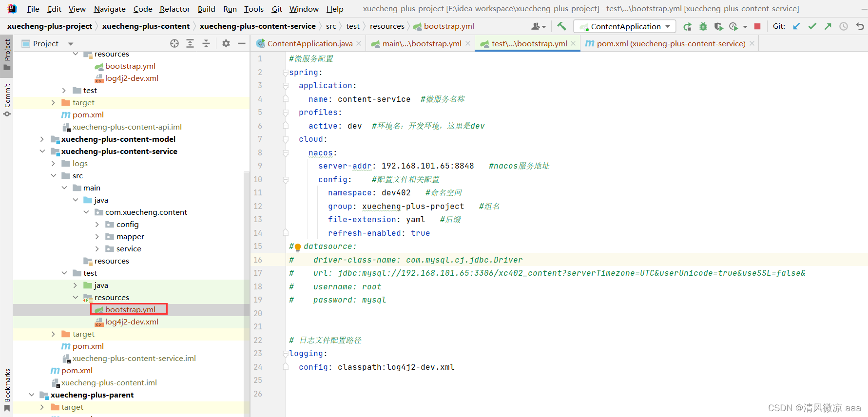The image size is (868, 417).
Task: Run with Profiler clock icon
Action: pos(733,26)
